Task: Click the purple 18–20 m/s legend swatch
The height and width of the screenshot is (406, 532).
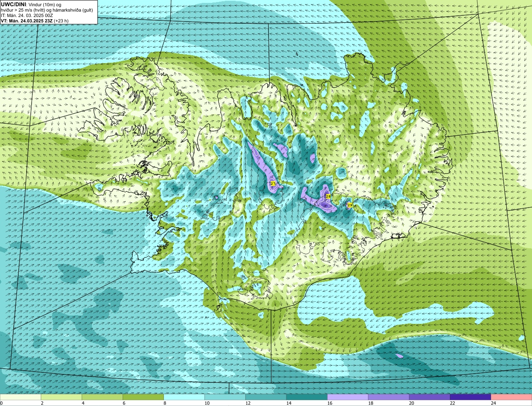Action: (x=389, y=397)
